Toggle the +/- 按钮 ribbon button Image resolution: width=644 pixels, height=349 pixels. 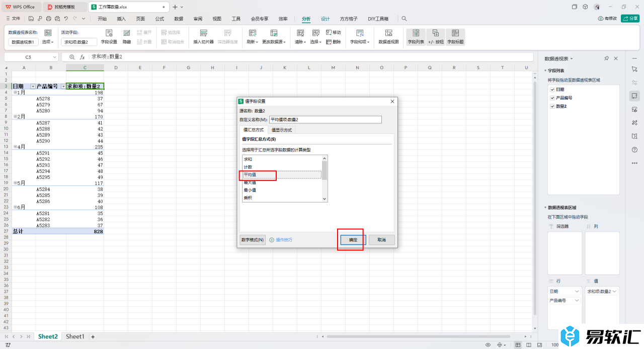(x=436, y=37)
